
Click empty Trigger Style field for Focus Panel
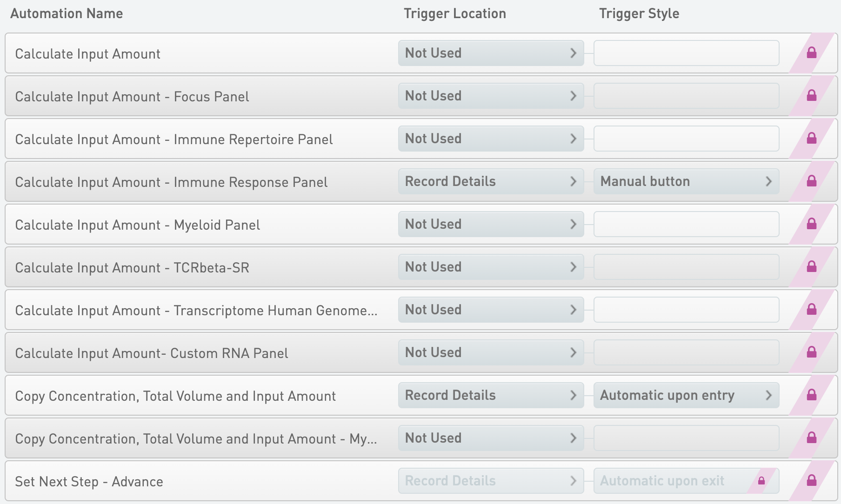[x=686, y=96]
